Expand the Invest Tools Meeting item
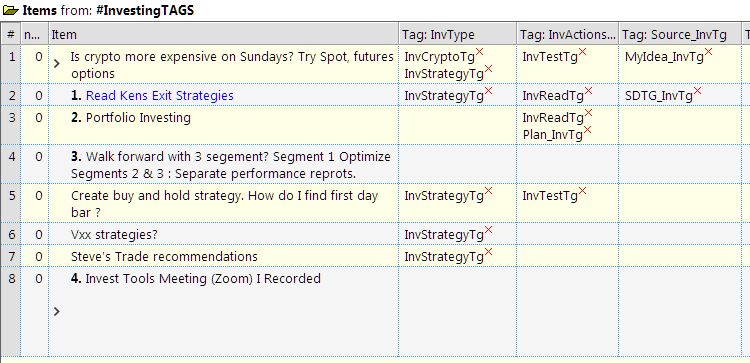Viewport: 750px width, 363px height. [x=57, y=311]
